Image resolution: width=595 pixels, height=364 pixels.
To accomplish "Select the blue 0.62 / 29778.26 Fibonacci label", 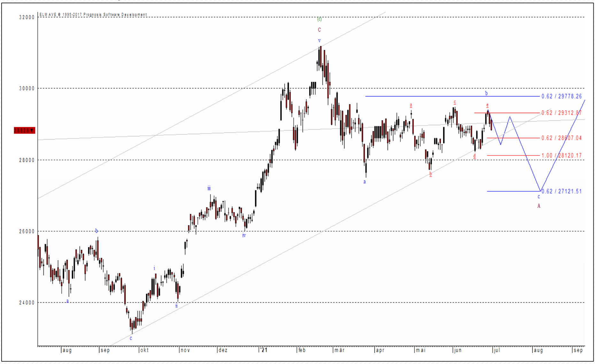I will pos(561,96).
